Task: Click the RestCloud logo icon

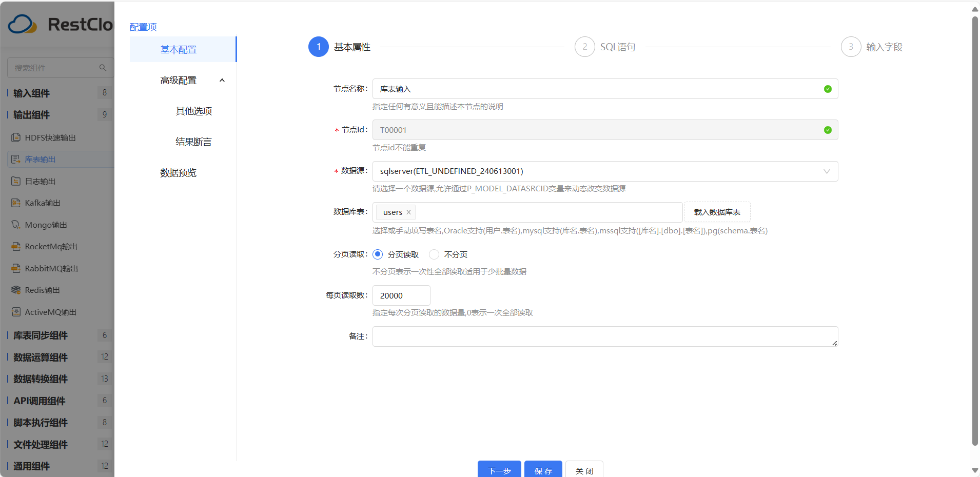Action: pos(23,24)
